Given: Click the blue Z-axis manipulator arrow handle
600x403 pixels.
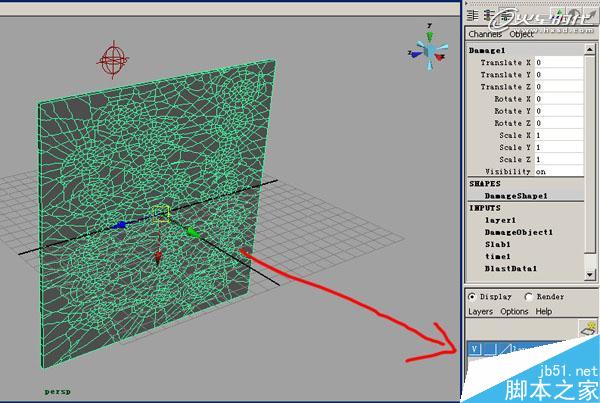Looking at the screenshot, I should [121, 225].
